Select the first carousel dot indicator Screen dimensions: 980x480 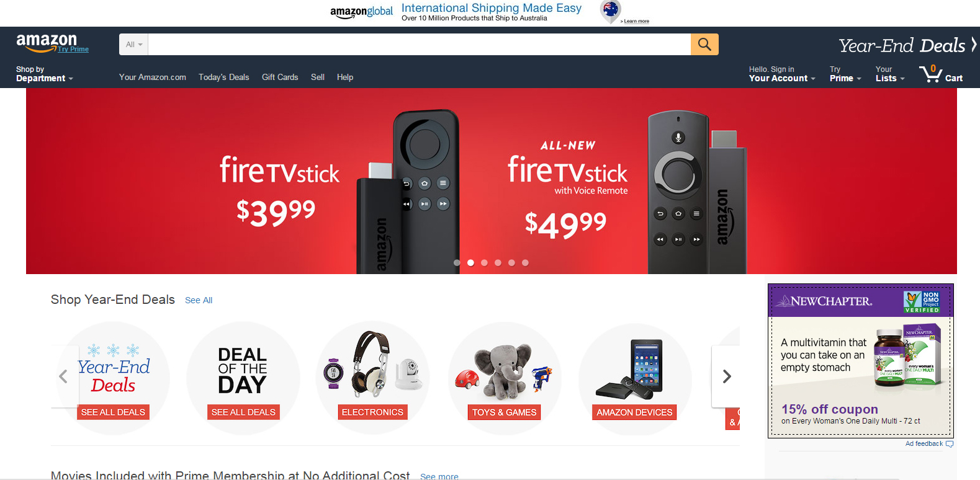point(457,263)
